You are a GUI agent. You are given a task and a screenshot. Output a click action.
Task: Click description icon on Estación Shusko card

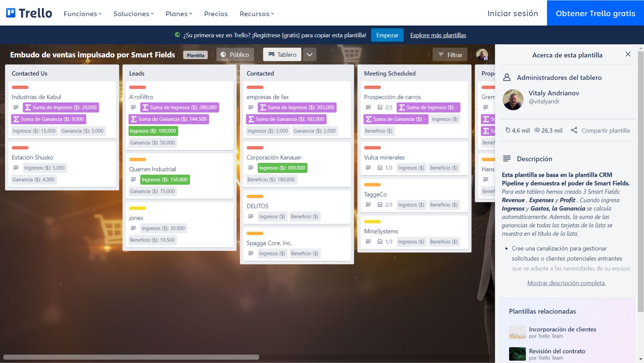16,168
